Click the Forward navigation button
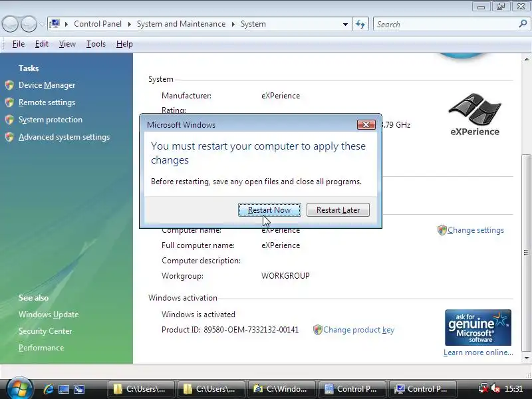This screenshot has height=399, width=532. pyautogui.click(x=29, y=25)
